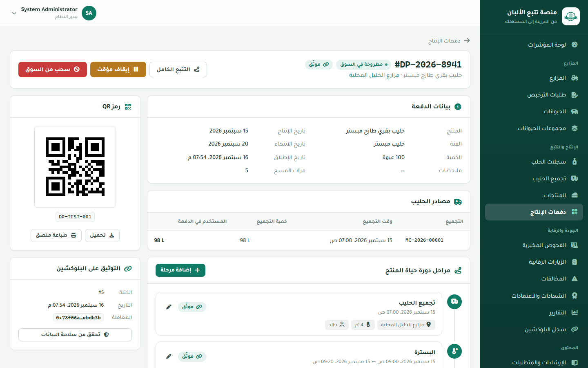This screenshot has height=368, width=588.
Task: Click the 4°م temperature chip
Action: pyautogui.click(x=363, y=325)
